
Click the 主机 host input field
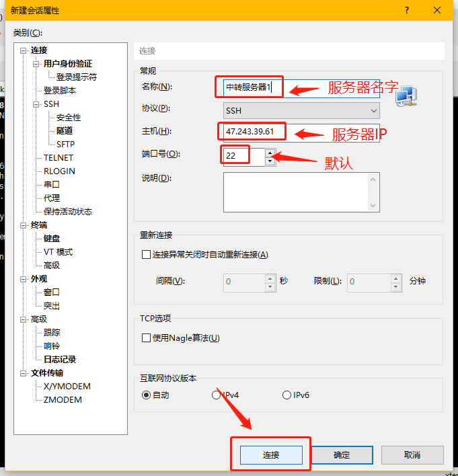[301, 132]
